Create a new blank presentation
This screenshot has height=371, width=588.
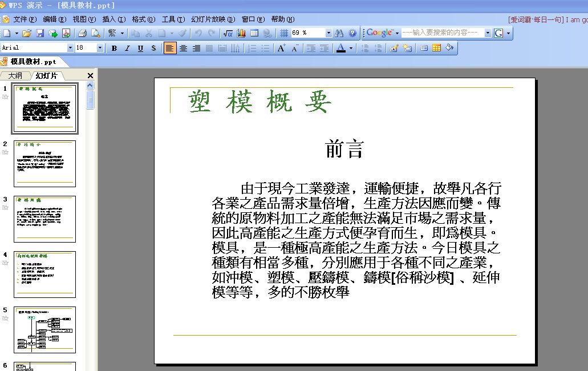(x=6, y=33)
